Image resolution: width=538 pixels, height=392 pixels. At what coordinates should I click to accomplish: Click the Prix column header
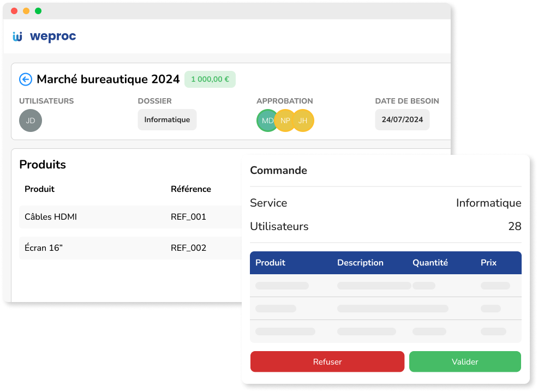point(488,263)
